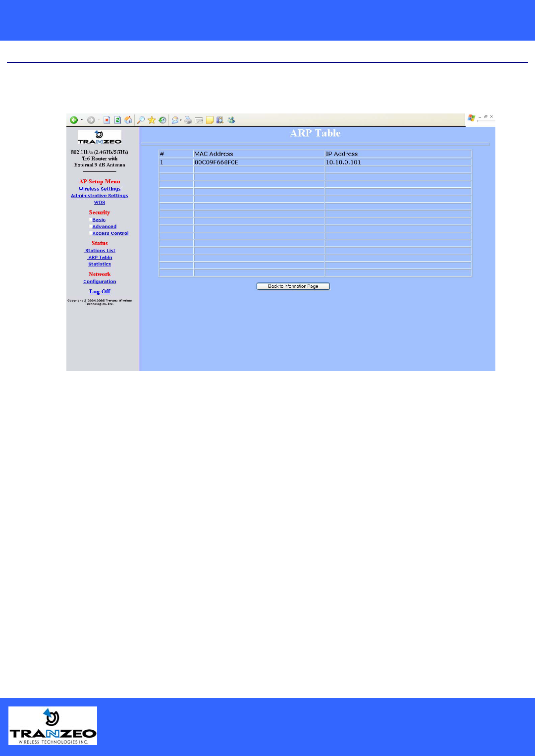The width and height of the screenshot is (535, 756).
Task: Click the Status section heading
Action: [100, 243]
